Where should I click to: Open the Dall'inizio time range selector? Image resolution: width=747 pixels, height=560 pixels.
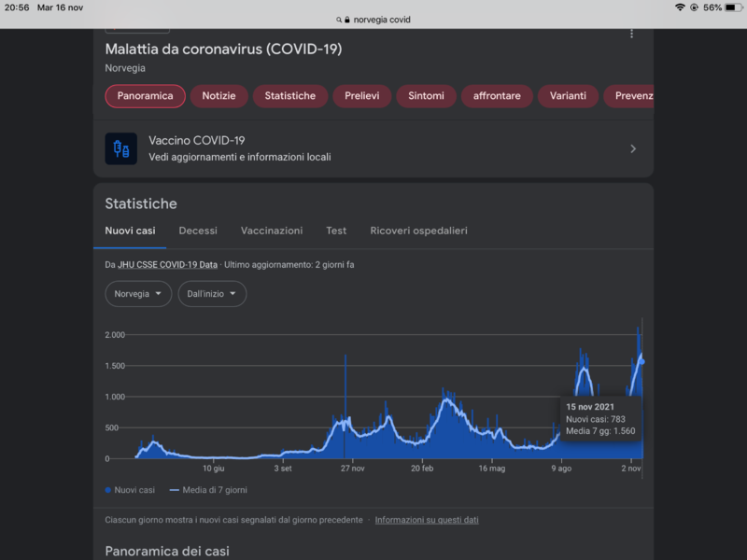click(x=211, y=293)
